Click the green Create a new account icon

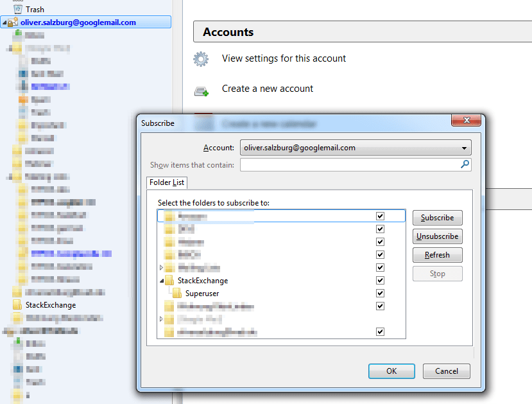point(201,89)
